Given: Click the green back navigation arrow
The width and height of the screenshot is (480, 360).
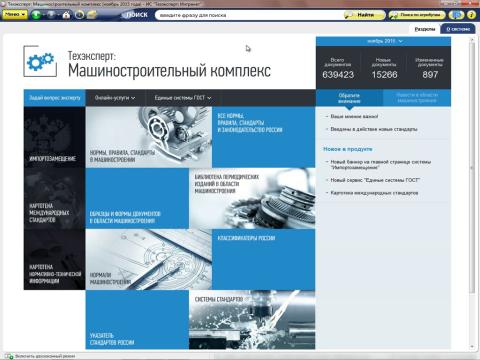Looking at the screenshot, I should [x=36, y=15].
